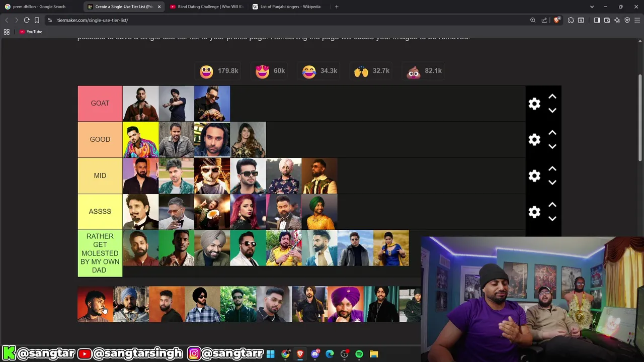644x362 pixels.
Task: Bookmark this page with the bookmark icon
Action: coord(37,20)
